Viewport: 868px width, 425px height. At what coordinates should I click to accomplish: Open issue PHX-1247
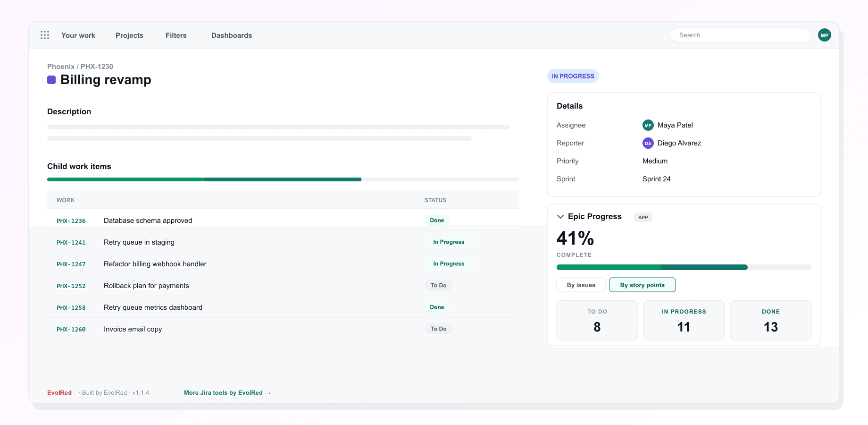[x=71, y=264]
